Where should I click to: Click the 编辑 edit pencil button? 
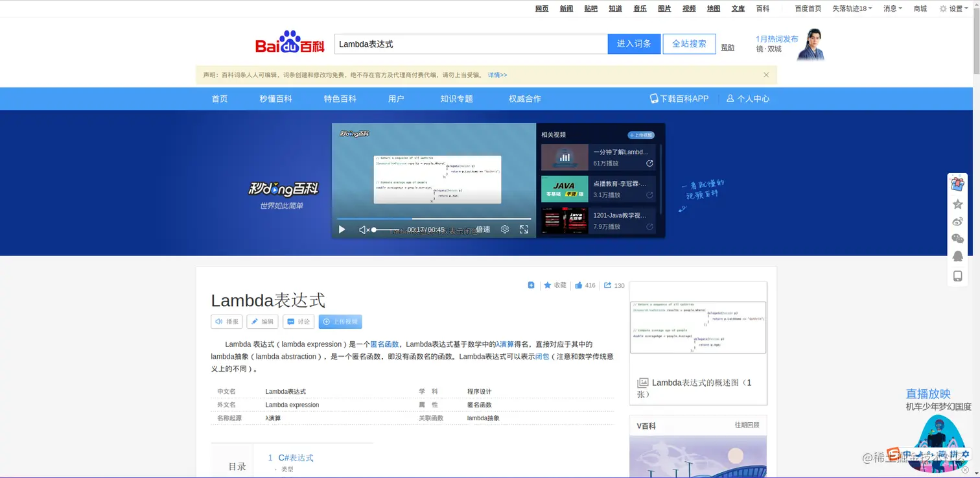262,322
